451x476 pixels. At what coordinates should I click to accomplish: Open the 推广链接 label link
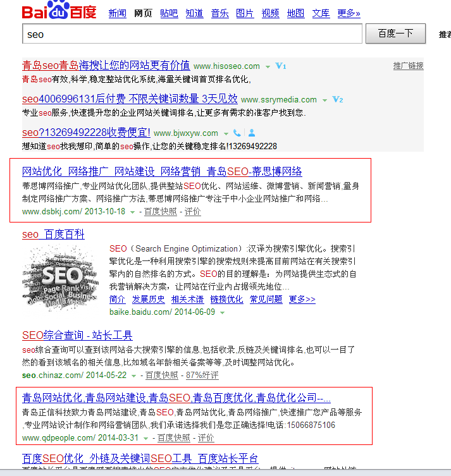coord(408,66)
